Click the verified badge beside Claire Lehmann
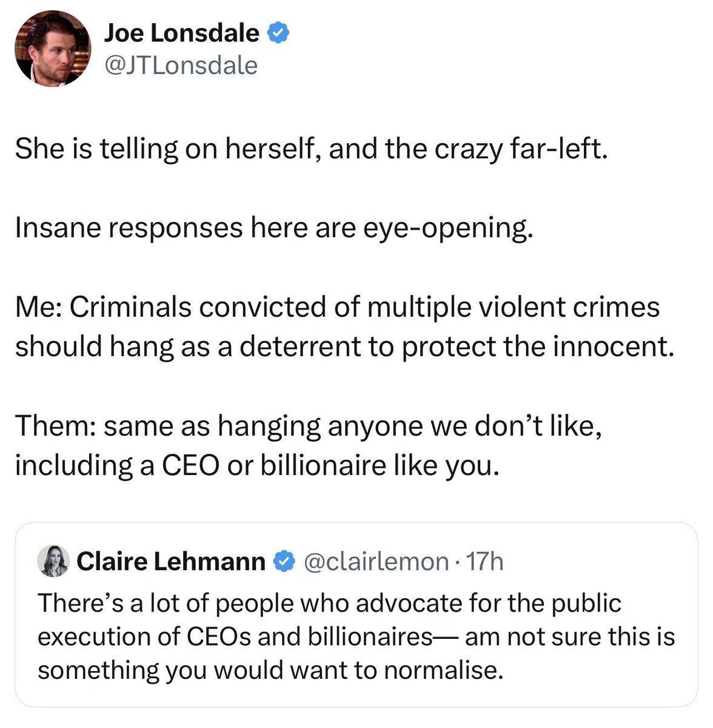 tap(283, 562)
